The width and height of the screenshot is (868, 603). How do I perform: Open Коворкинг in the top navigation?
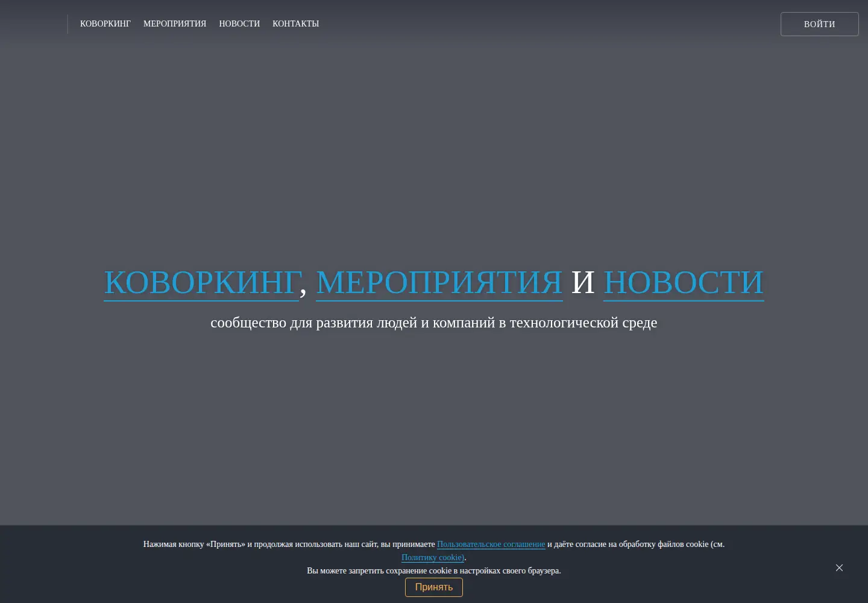coord(105,24)
